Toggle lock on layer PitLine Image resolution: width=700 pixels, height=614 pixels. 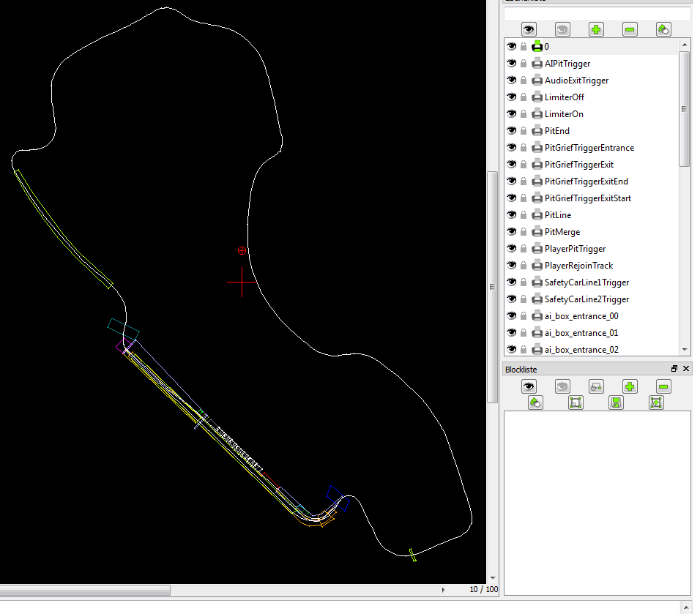(524, 214)
